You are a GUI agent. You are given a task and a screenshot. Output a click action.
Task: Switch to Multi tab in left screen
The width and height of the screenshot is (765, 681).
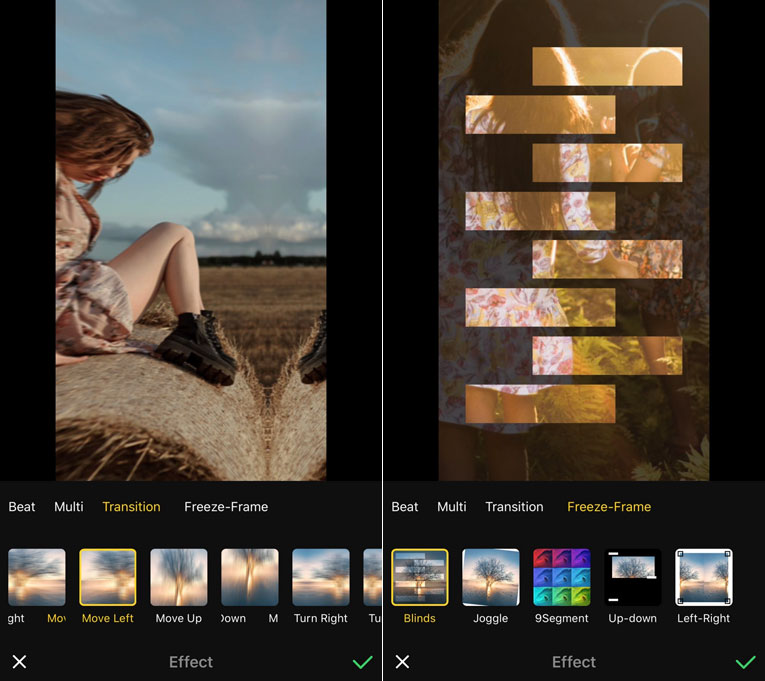click(x=69, y=507)
